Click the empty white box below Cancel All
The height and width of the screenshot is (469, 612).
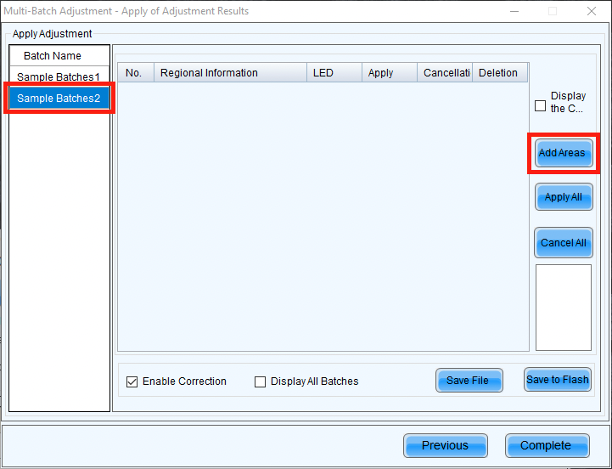tap(563, 307)
